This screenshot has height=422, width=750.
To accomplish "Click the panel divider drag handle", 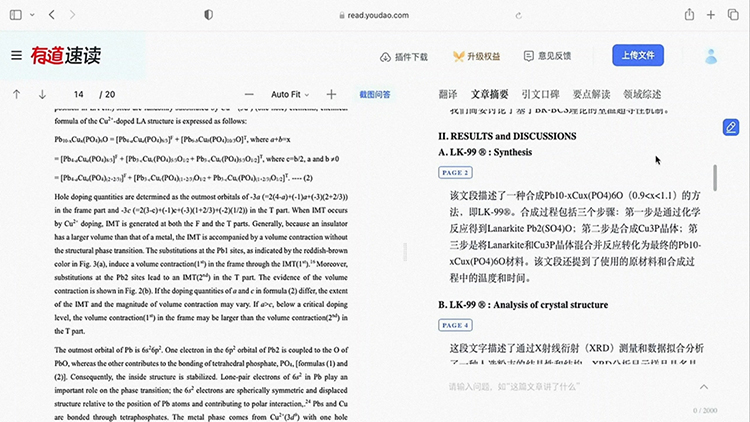I will click(405, 252).
